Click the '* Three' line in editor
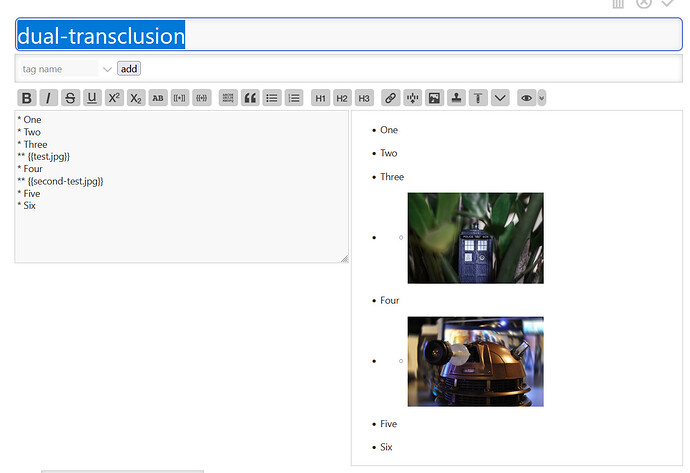The height and width of the screenshot is (473, 690). click(32, 144)
